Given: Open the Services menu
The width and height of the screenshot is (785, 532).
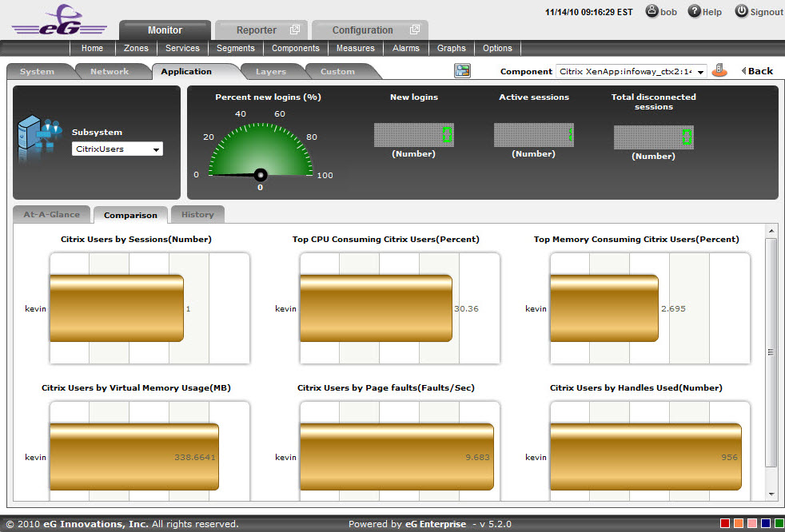Looking at the screenshot, I should (x=182, y=48).
